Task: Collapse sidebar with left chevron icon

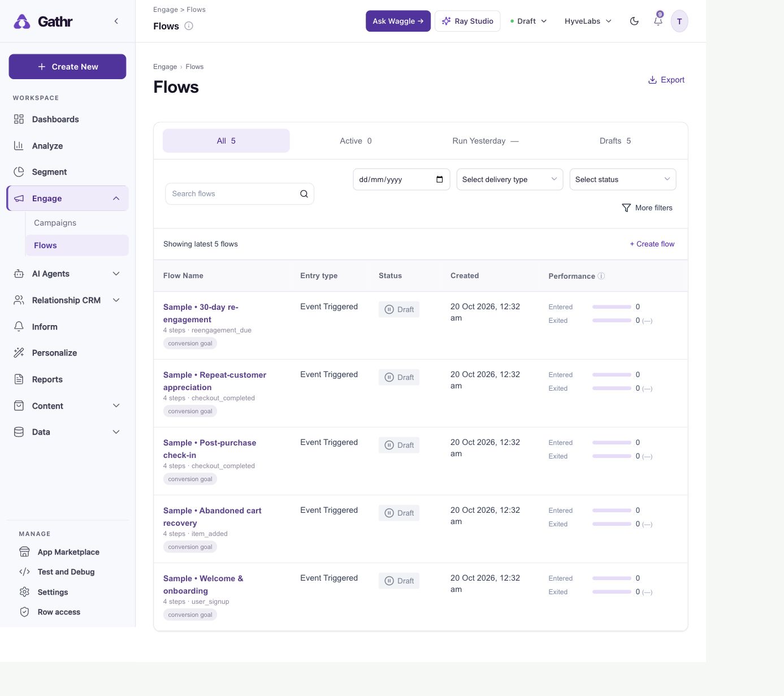Action: pyautogui.click(x=116, y=21)
